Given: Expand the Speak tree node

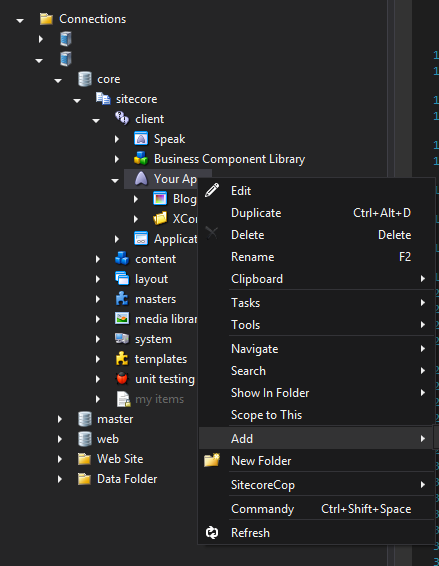Looking at the screenshot, I should [117, 139].
